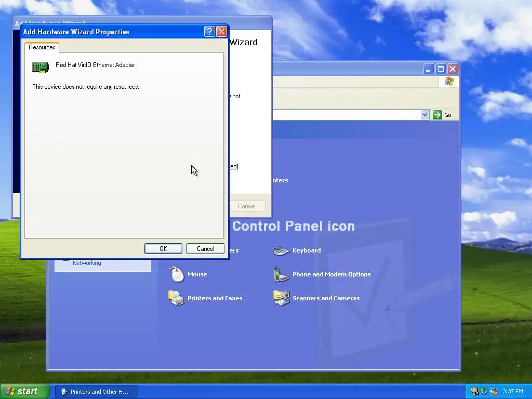Viewport: 532px width, 399px height.
Task: Open the Printers and Faxes link
Action: pyautogui.click(x=215, y=298)
